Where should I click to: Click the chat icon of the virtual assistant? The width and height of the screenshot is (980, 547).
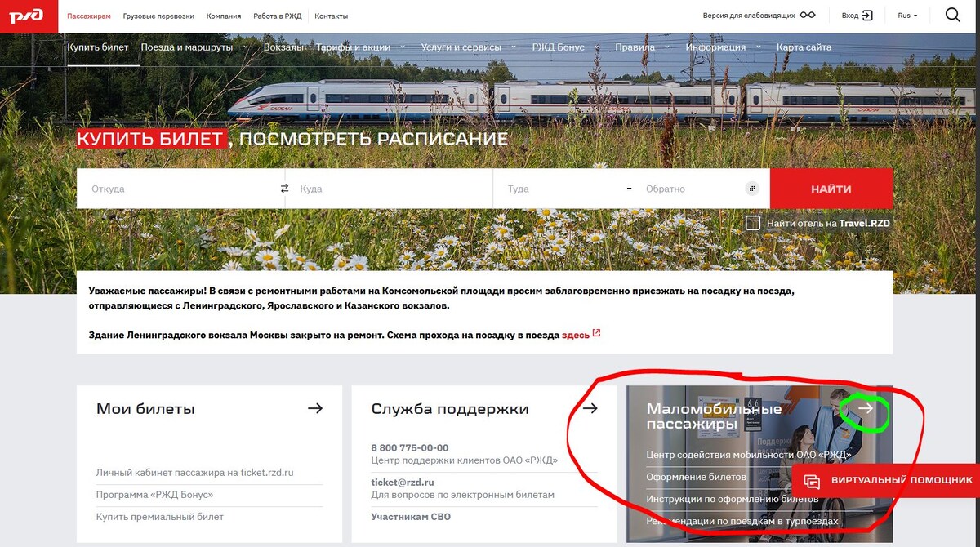pos(812,481)
